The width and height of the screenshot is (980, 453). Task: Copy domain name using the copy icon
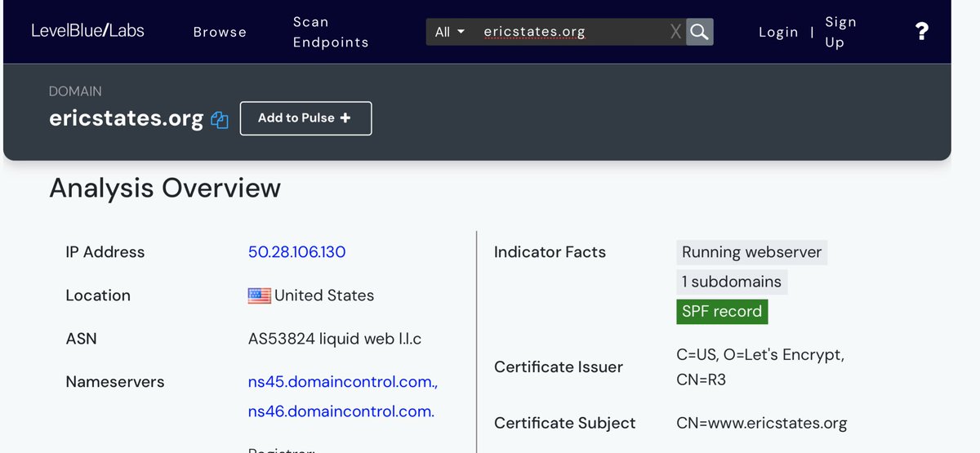pyautogui.click(x=219, y=120)
